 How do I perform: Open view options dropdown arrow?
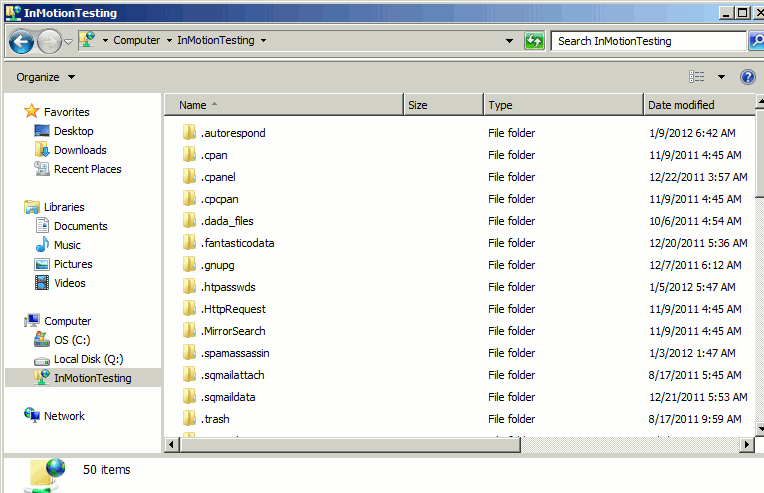(x=721, y=77)
